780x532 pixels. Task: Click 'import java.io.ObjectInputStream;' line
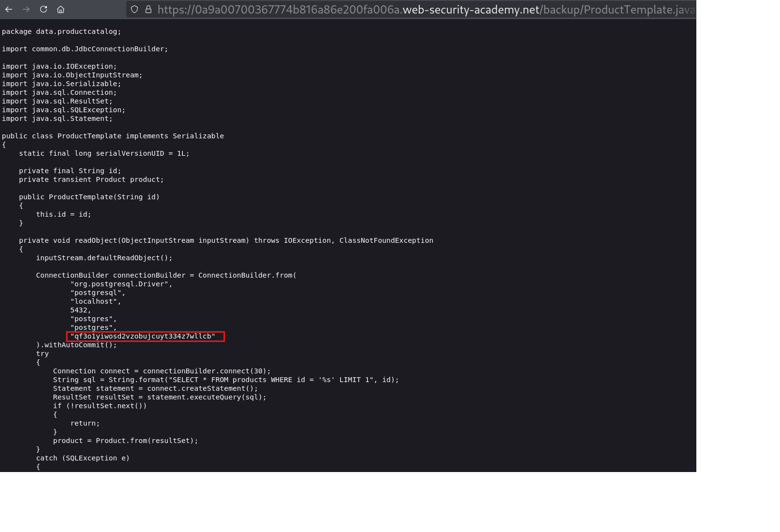tap(72, 75)
